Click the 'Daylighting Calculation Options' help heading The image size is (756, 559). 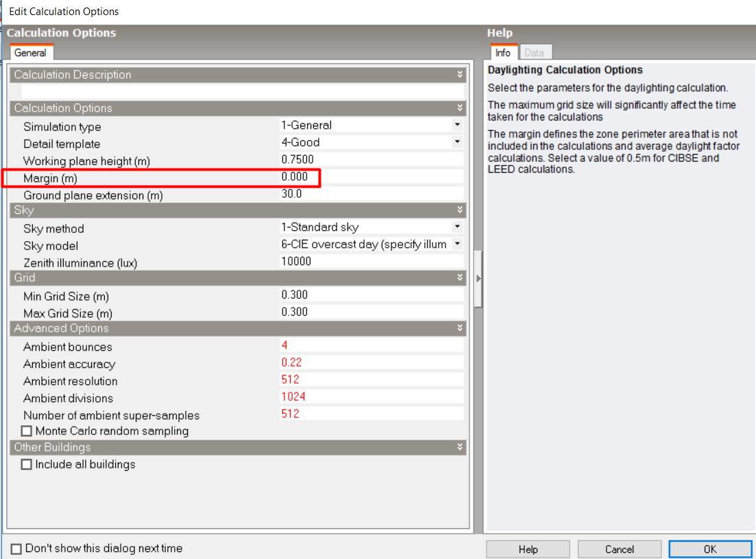pyautogui.click(x=565, y=70)
